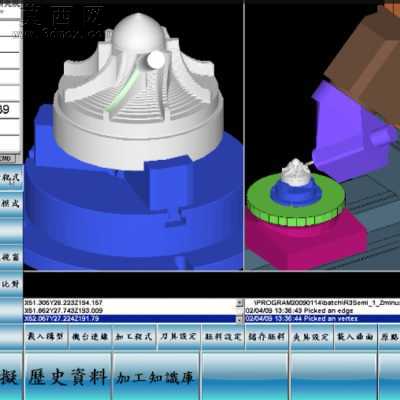400x400 pixels.
Task: Click the 比對 compare button in left sidebar
Action: coord(11,284)
